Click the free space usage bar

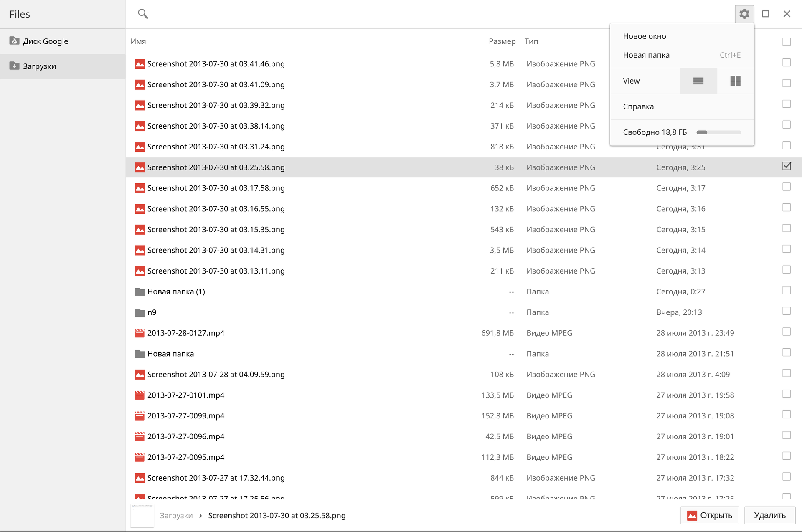pos(718,132)
